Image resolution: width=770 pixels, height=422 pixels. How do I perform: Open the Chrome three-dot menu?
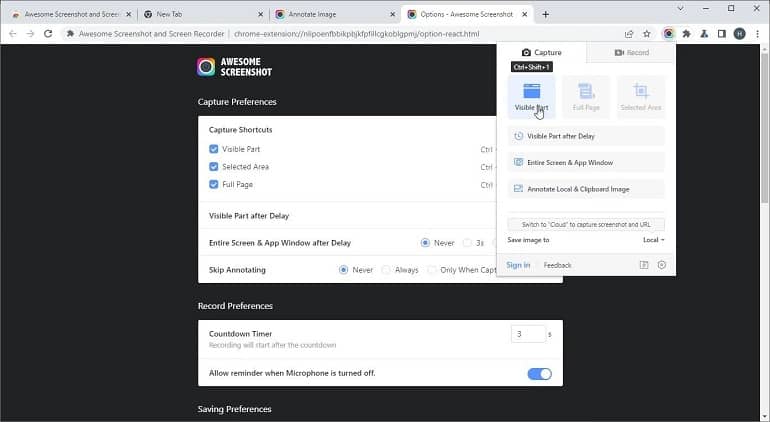pyautogui.click(x=757, y=33)
